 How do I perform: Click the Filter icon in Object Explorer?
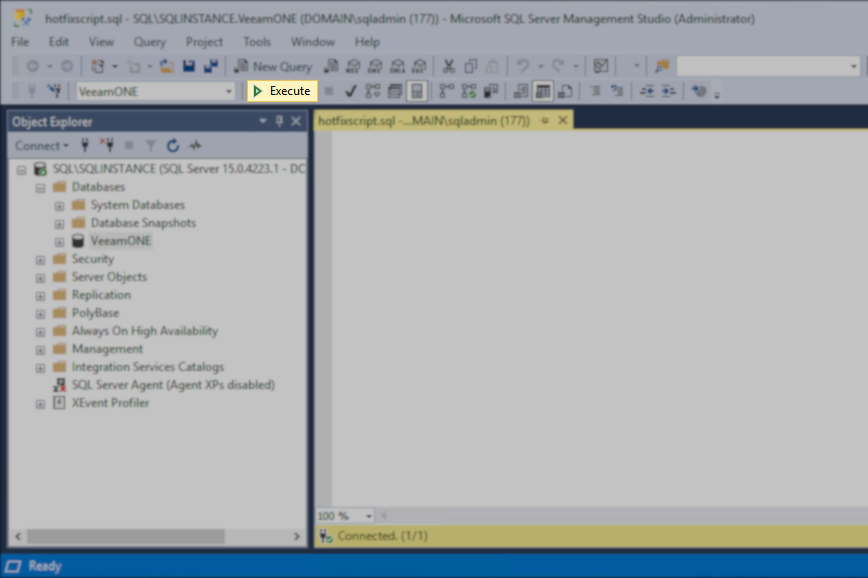tap(151, 146)
